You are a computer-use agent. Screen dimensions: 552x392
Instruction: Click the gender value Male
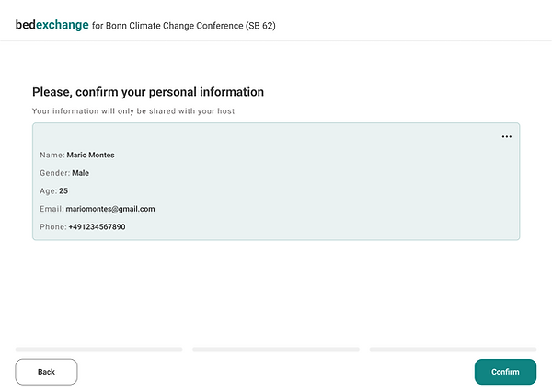(x=80, y=173)
